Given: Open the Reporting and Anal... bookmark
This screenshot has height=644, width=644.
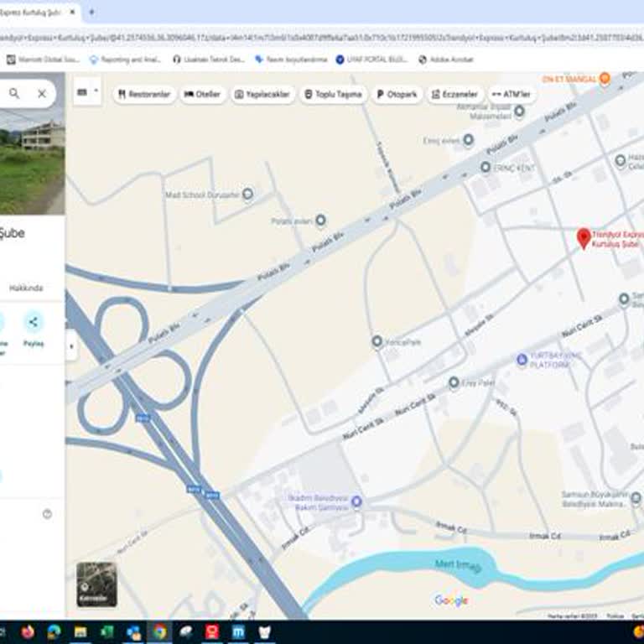Looking at the screenshot, I should [x=125, y=60].
